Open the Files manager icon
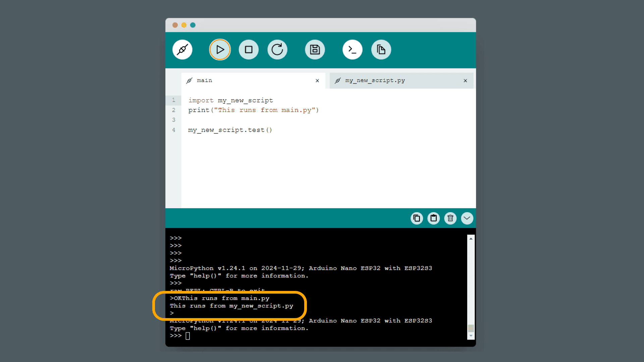This screenshot has height=362, width=644. tap(381, 49)
